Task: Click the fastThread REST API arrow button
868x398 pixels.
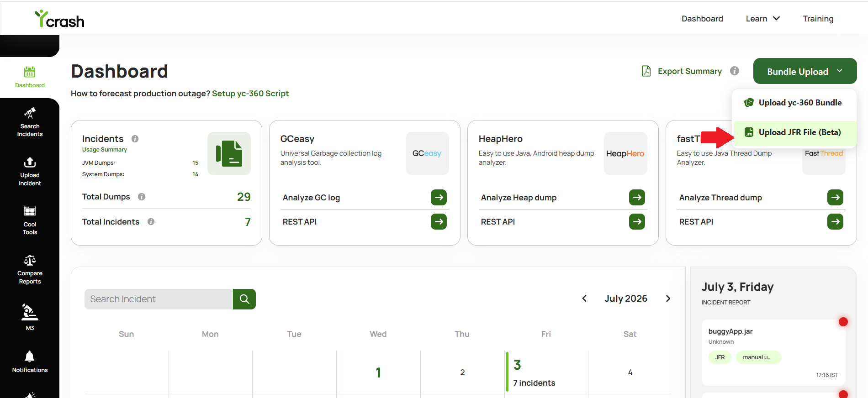Action: (x=835, y=222)
